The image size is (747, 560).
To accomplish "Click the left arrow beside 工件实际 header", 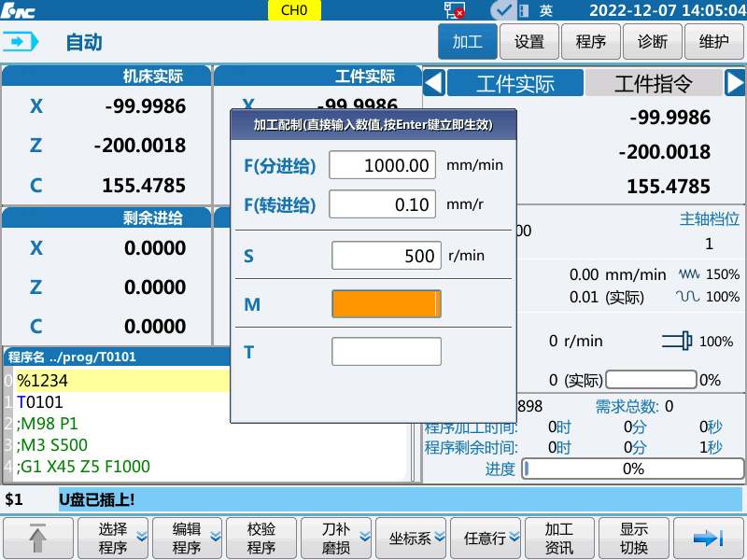I will pos(433,83).
